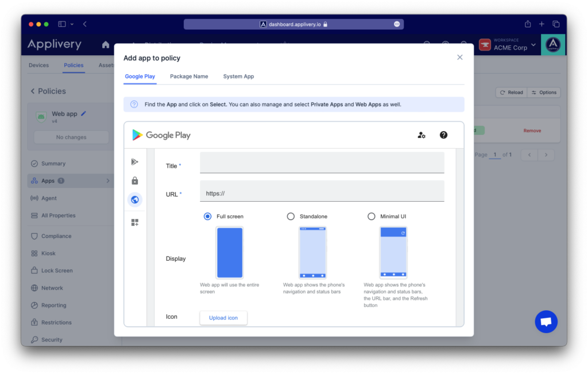Select the Minimal UI display option
Viewport: 588px width, 374px height.
pos(372,217)
